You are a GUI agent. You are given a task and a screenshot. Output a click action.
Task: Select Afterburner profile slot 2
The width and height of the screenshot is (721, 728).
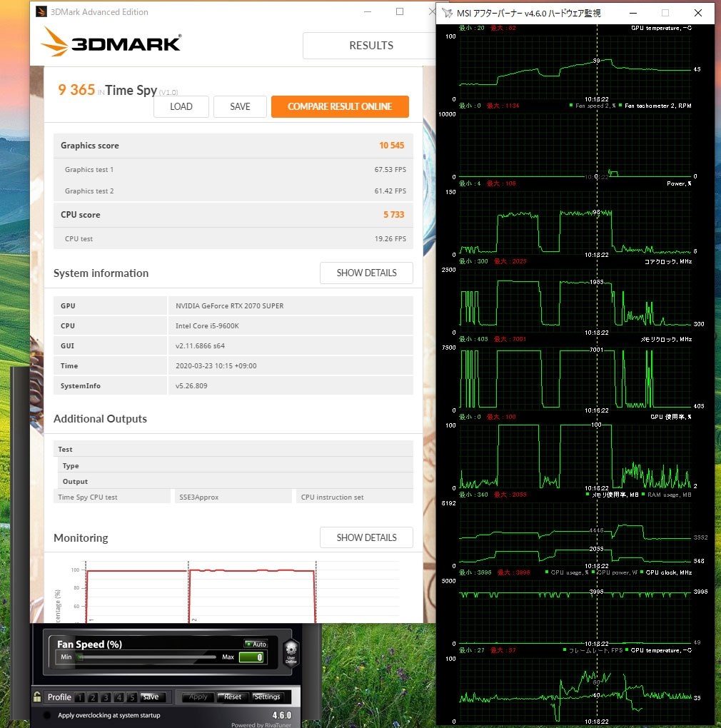(x=94, y=697)
